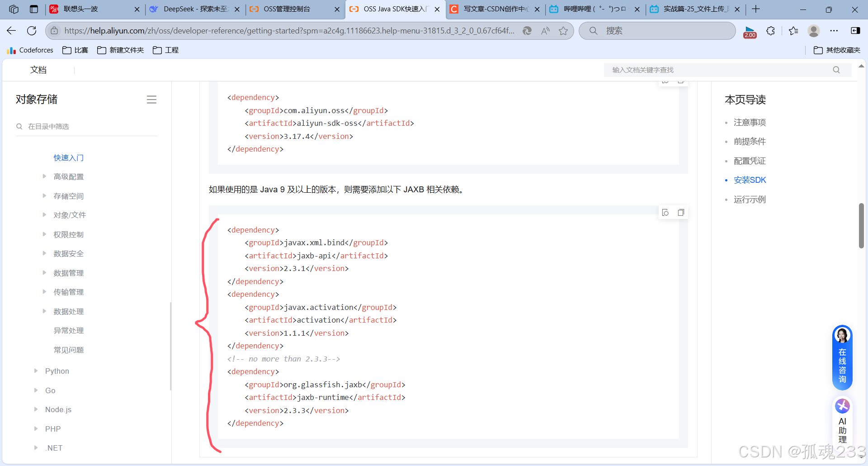This screenshot has height=466, width=868.
Task: Open the 其他收藏夹 folder
Action: tap(837, 50)
